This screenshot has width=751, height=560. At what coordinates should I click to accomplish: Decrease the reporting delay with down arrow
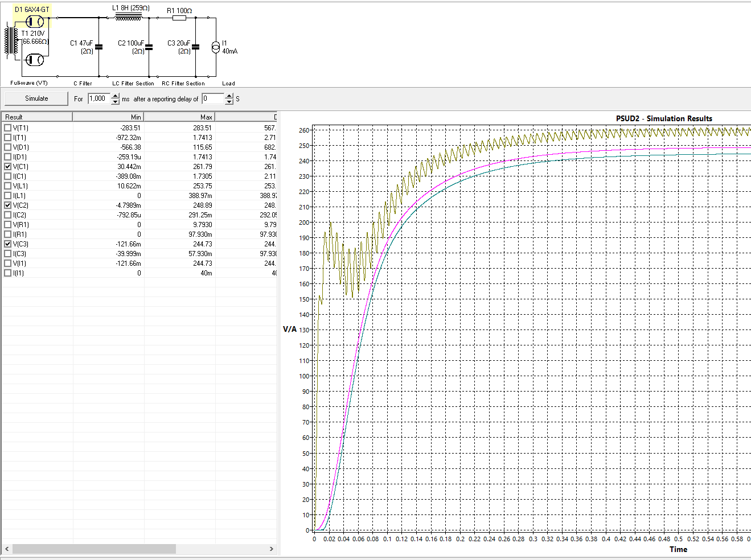(x=229, y=102)
